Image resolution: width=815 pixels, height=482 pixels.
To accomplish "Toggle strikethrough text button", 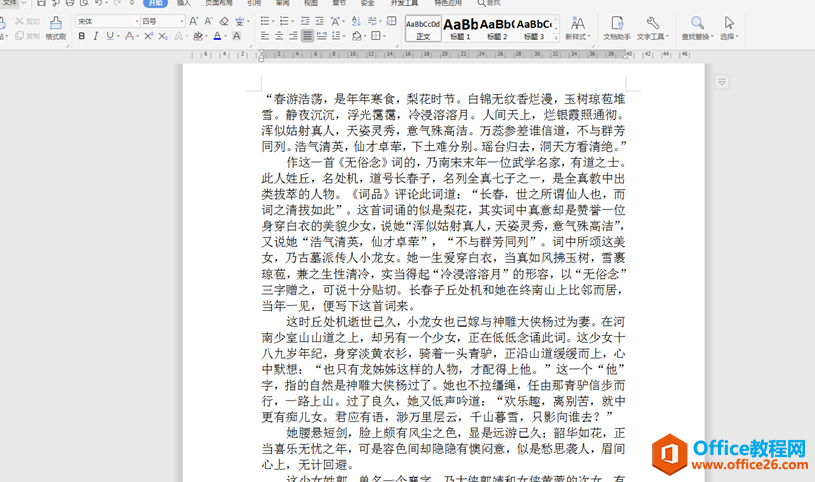I will (x=129, y=36).
